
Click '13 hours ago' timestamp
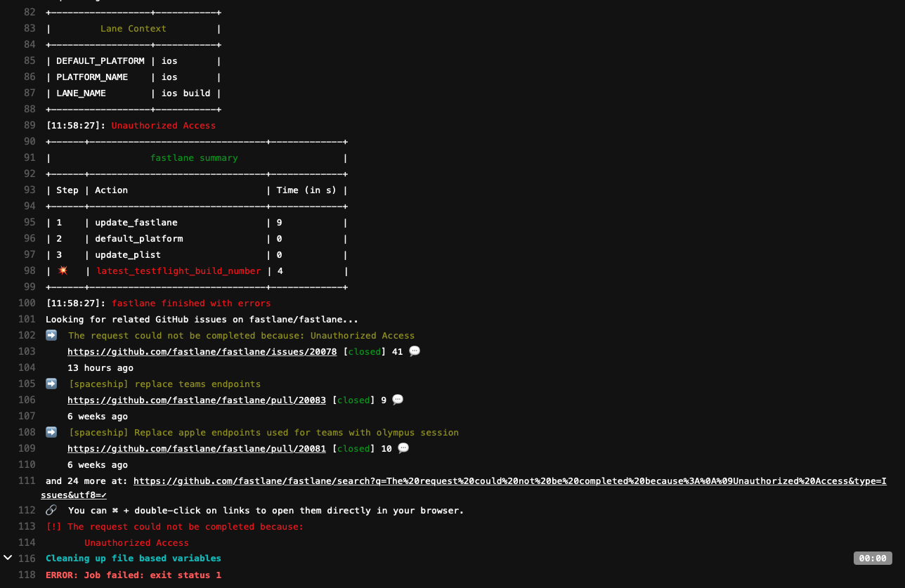[100, 368]
